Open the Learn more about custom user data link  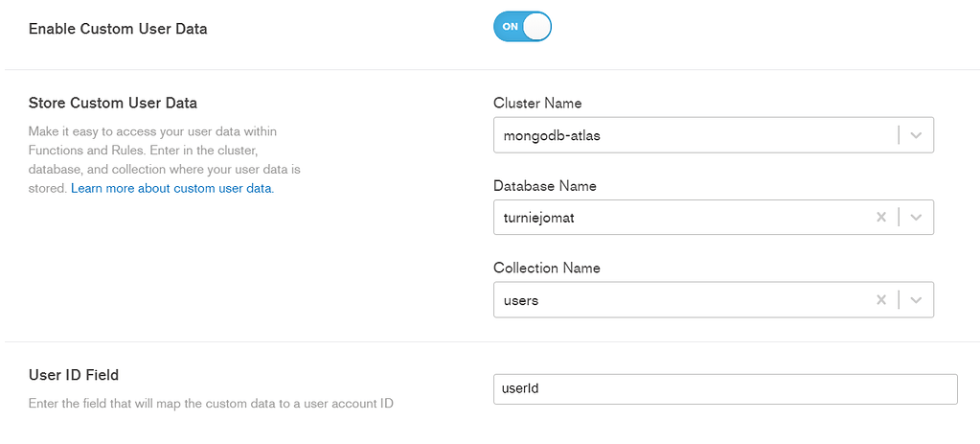172,189
